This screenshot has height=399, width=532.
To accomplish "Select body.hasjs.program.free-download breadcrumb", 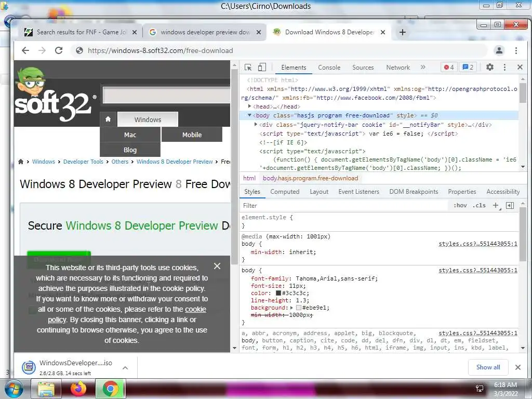I will 311,178.
